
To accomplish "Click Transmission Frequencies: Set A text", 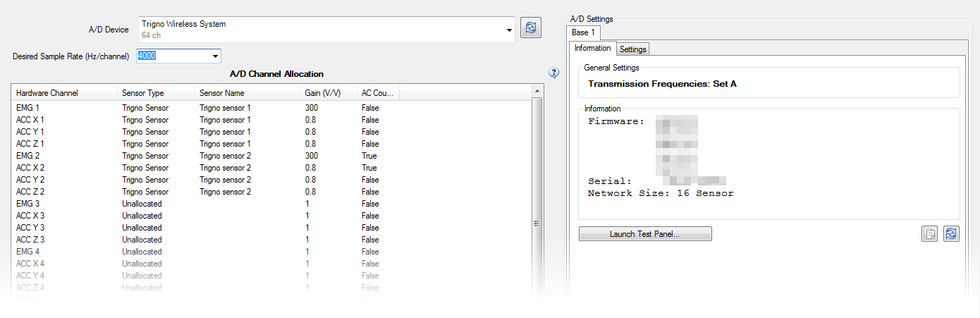I will [662, 83].
